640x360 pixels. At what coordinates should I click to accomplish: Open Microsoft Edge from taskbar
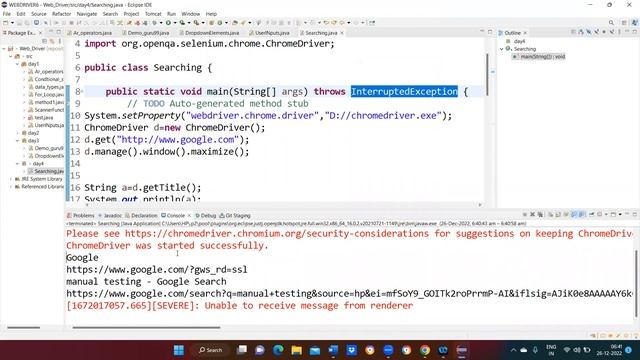278,350
